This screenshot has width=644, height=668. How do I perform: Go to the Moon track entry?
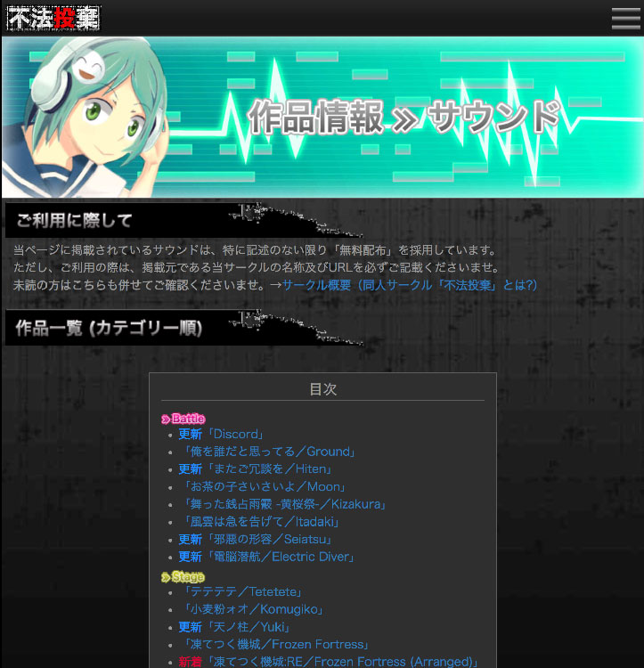click(262, 487)
